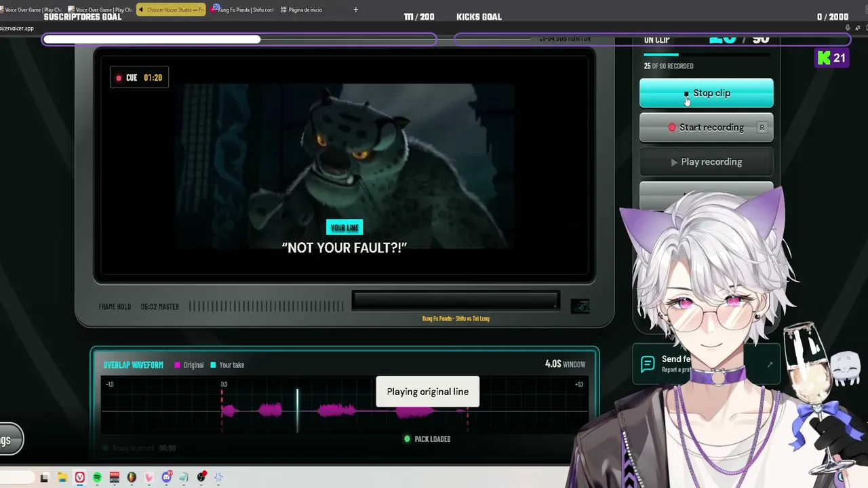
Task: Click the Stop clip button
Action: click(706, 93)
